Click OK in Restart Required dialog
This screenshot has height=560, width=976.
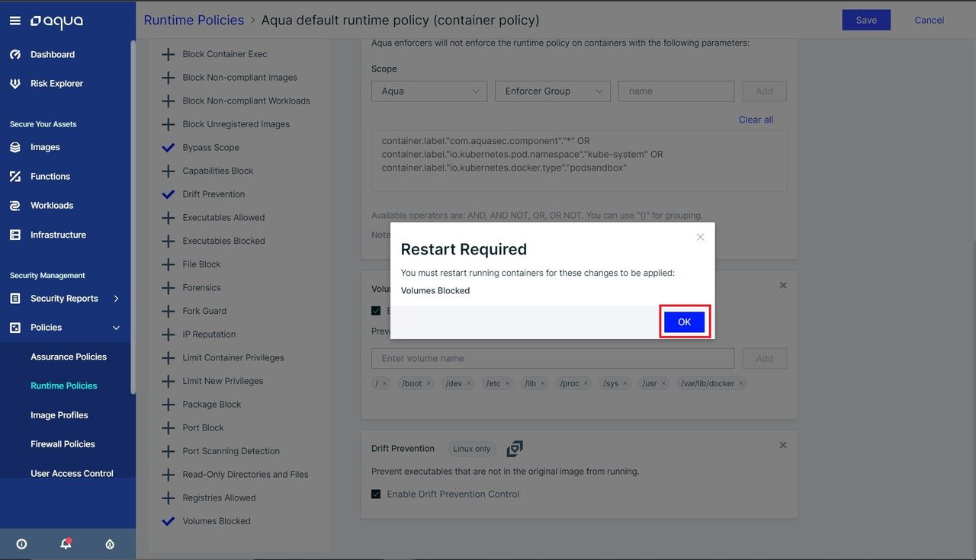pos(684,322)
